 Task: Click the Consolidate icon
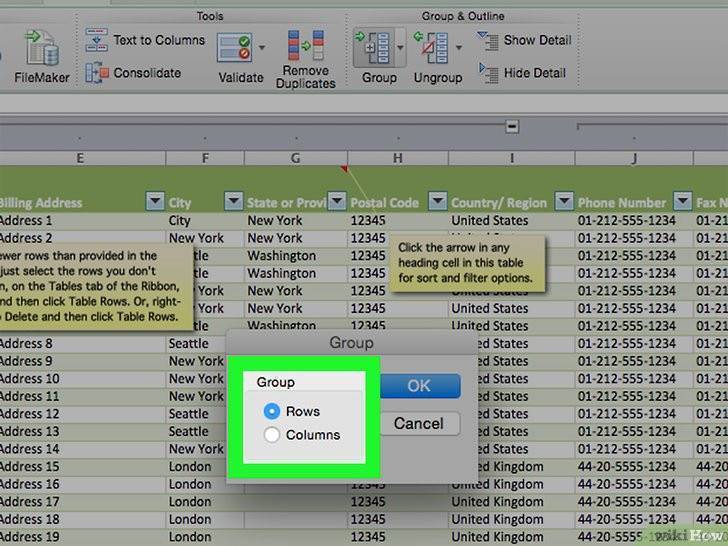(x=96, y=72)
